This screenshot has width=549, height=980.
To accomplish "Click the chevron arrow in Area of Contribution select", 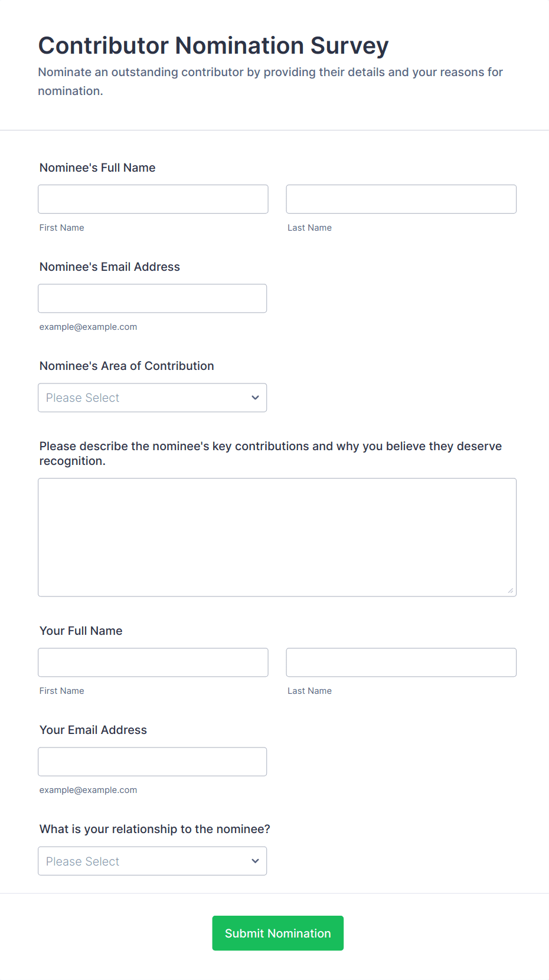I will point(255,398).
